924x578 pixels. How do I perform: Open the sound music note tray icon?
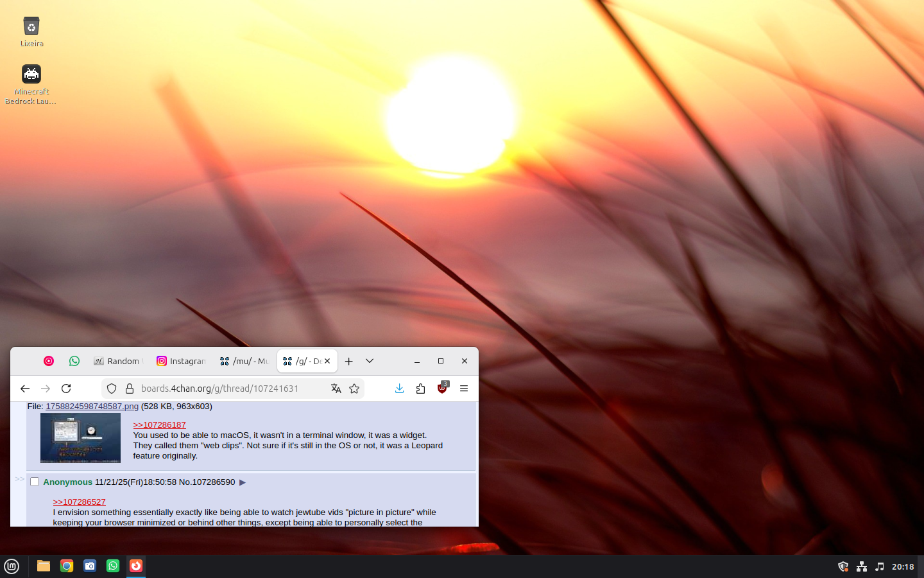pos(880,566)
